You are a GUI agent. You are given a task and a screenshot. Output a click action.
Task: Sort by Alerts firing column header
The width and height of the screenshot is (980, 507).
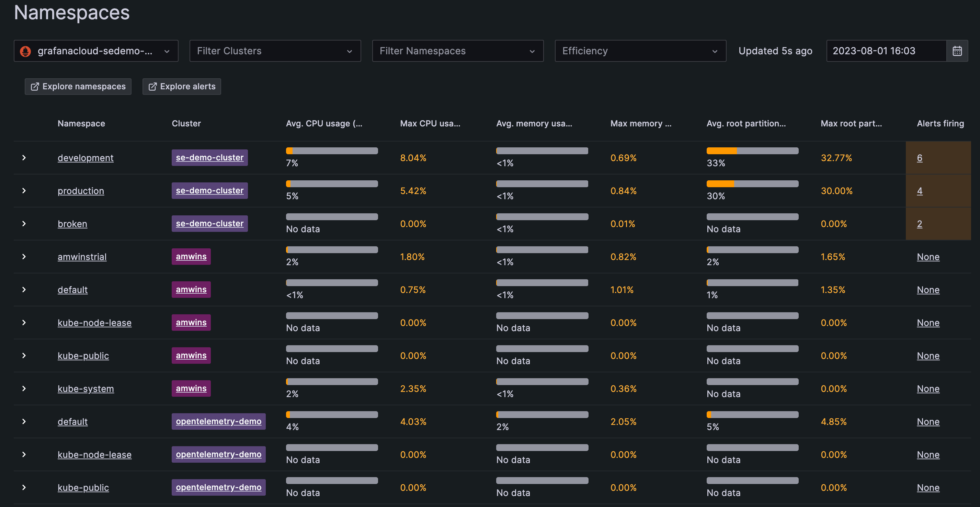pos(941,123)
